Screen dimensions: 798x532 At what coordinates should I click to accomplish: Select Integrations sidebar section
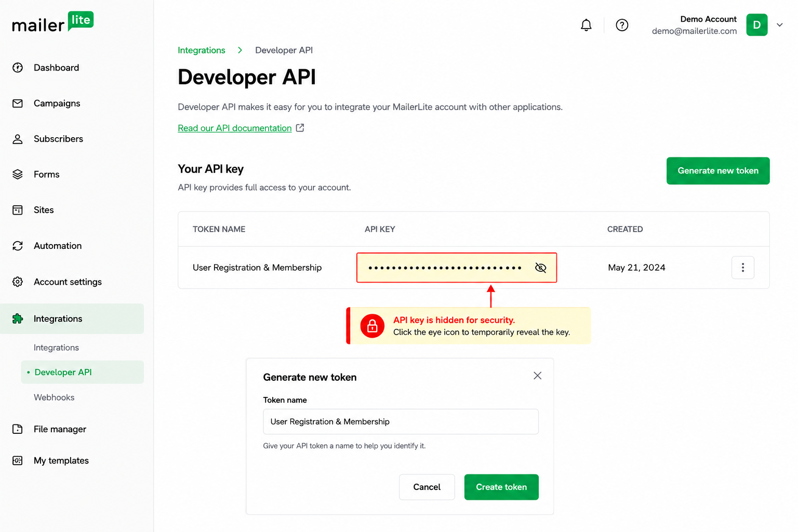(x=72, y=318)
